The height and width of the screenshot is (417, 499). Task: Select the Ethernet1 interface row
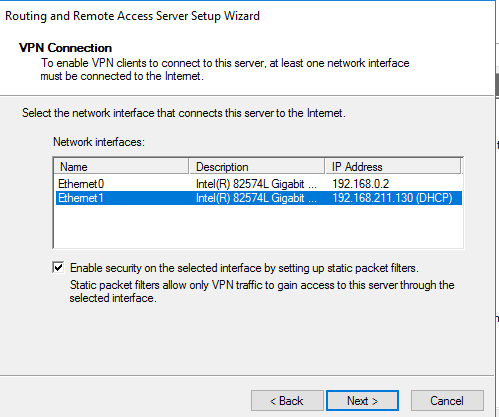pos(259,198)
